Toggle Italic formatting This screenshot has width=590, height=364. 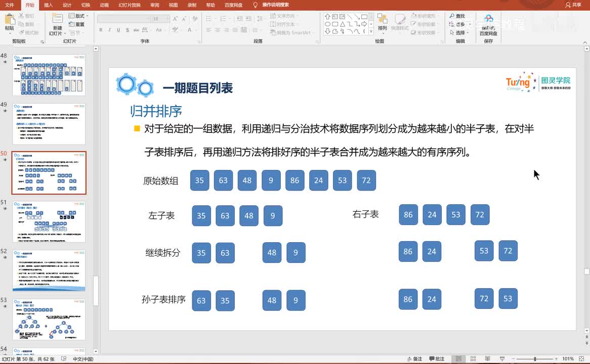click(109, 30)
